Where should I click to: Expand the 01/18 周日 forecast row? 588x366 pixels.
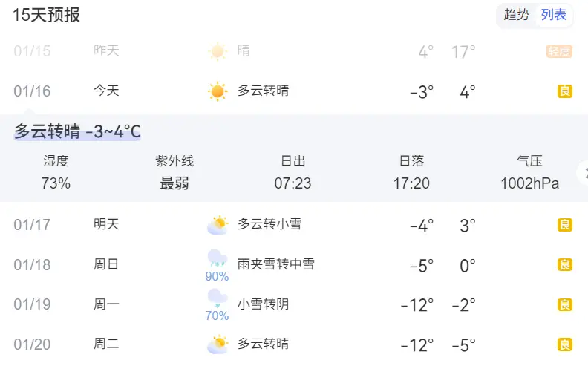(x=294, y=265)
